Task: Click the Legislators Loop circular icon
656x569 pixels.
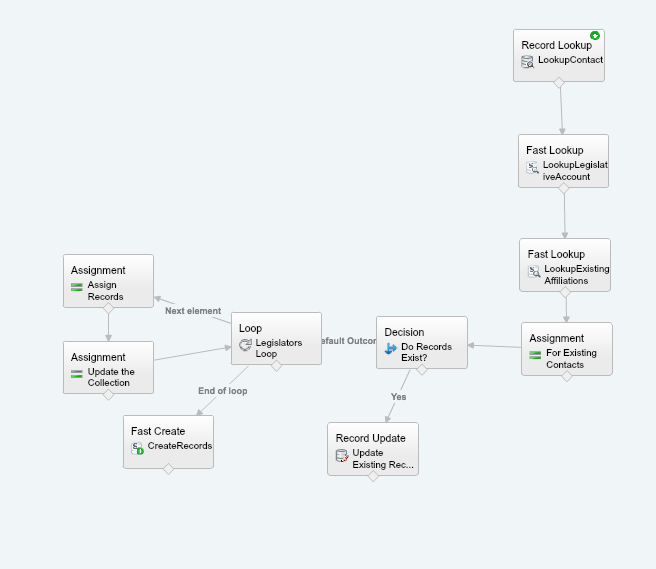Action: pos(245,344)
